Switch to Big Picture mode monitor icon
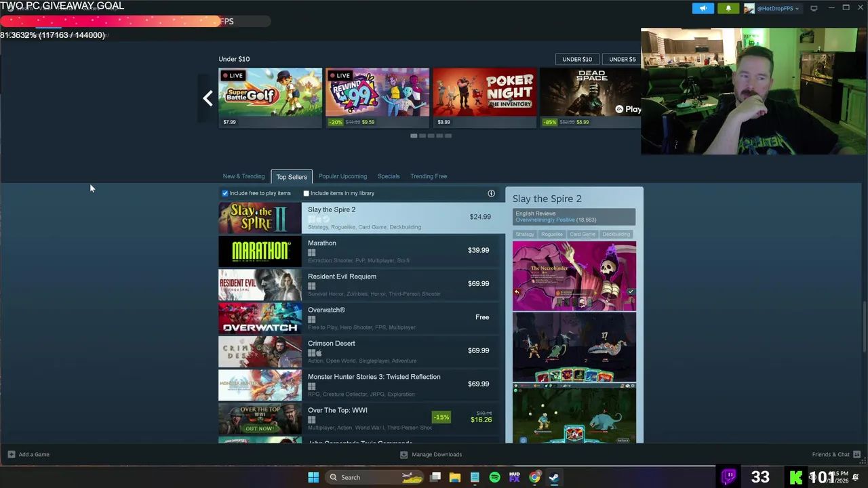The width and height of the screenshot is (868, 488). [814, 8]
